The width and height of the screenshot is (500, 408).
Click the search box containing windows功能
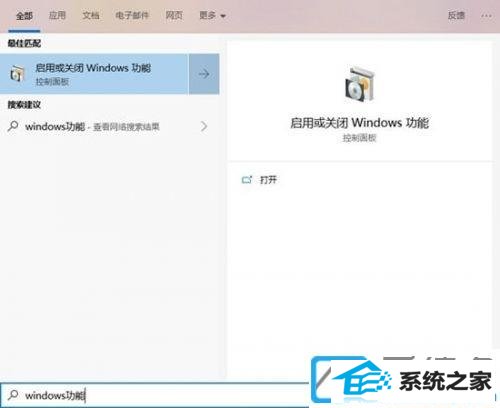point(155,396)
